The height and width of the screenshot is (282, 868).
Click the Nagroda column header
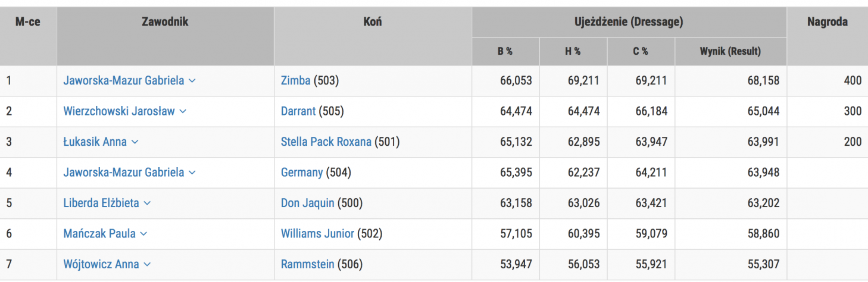point(827,22)
